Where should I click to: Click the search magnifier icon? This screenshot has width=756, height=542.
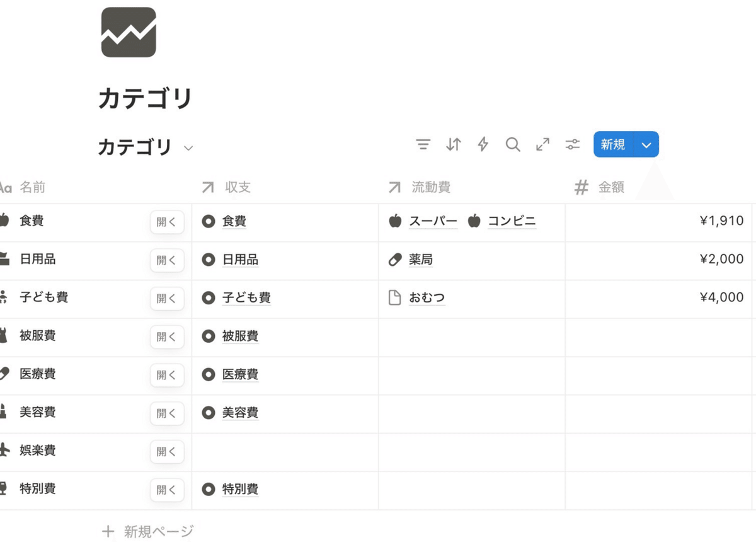tap(513, 145)
